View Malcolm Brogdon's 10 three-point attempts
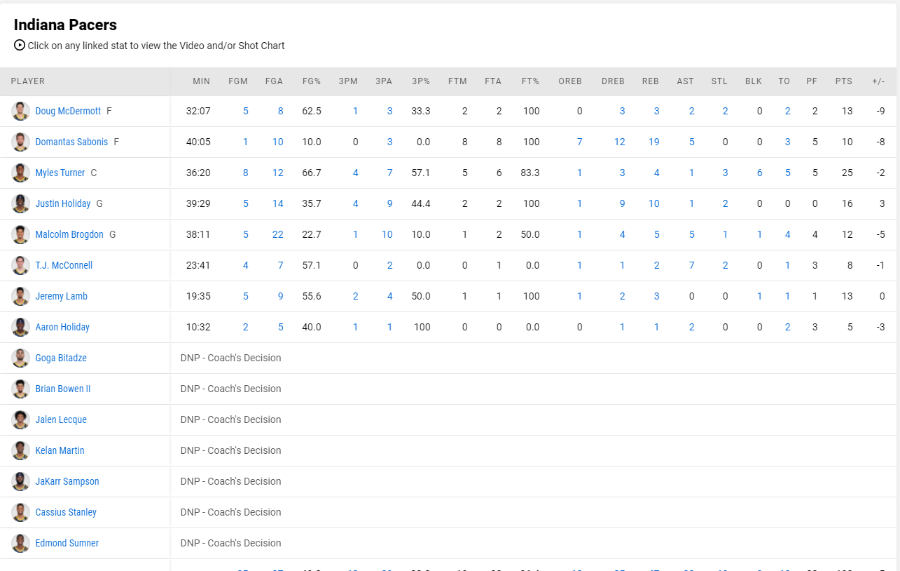 (387, 235)
